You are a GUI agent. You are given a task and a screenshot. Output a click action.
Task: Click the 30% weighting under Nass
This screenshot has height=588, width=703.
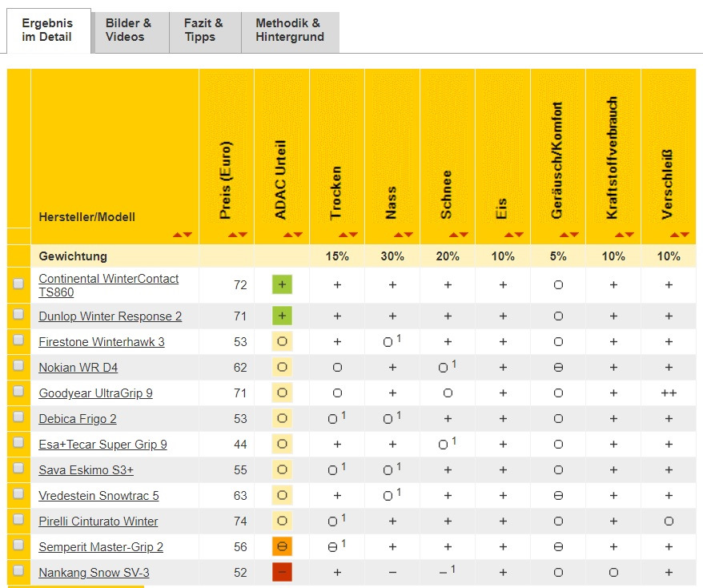pos(392,256)
